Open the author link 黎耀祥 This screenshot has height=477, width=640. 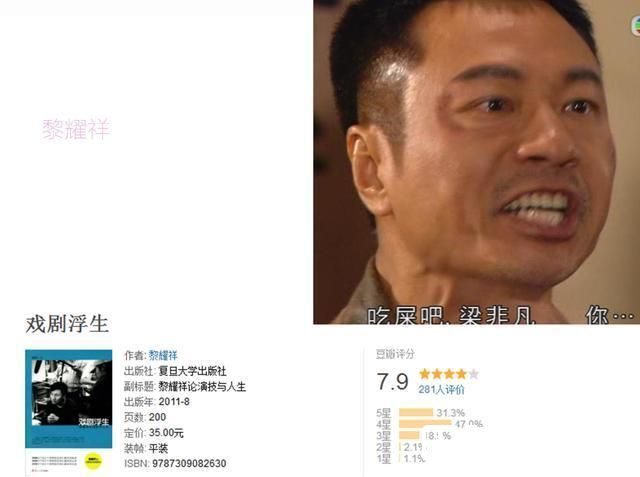(x=163, y=355)
